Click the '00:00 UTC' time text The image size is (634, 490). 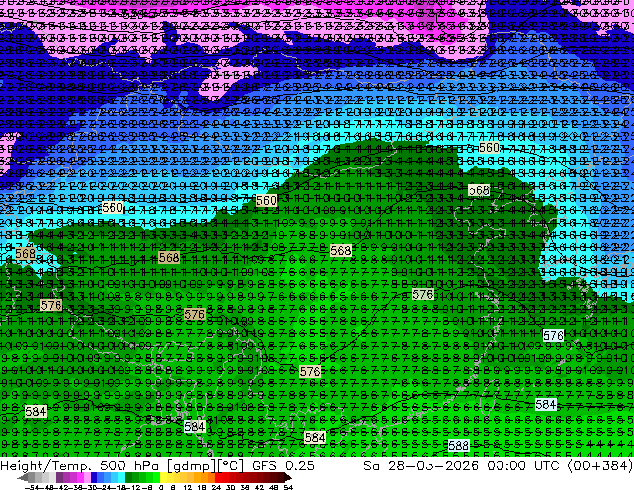[x=522, y=466]
